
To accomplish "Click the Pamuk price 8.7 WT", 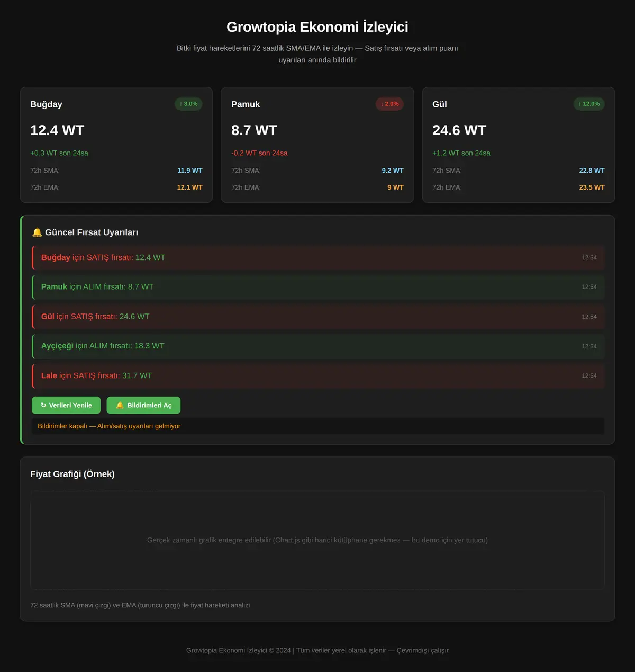I will 254,130.
